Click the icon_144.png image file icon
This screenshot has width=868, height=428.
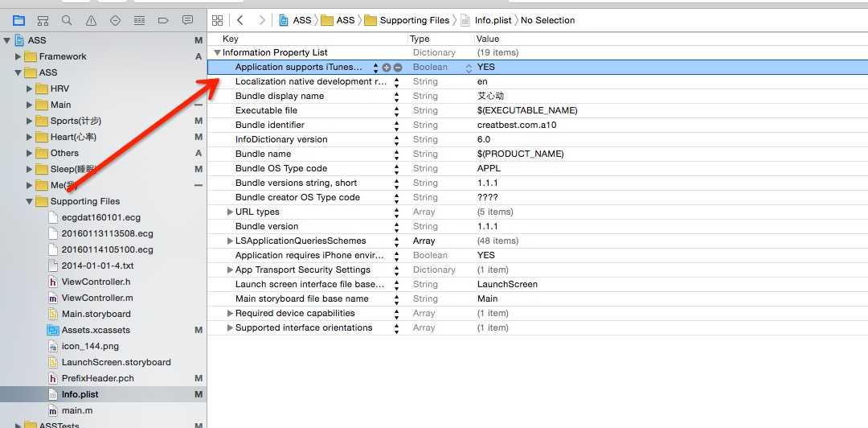pyautogui.click(x=52, y=346)
